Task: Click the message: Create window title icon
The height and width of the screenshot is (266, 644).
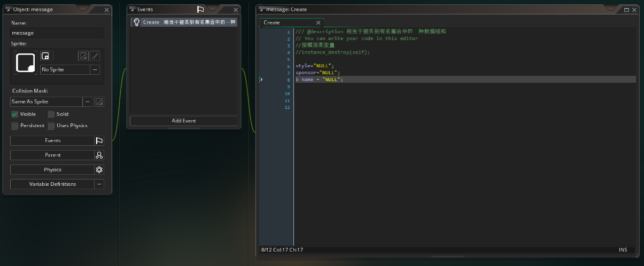Action: pyautogui.click(x=262, y=9)
